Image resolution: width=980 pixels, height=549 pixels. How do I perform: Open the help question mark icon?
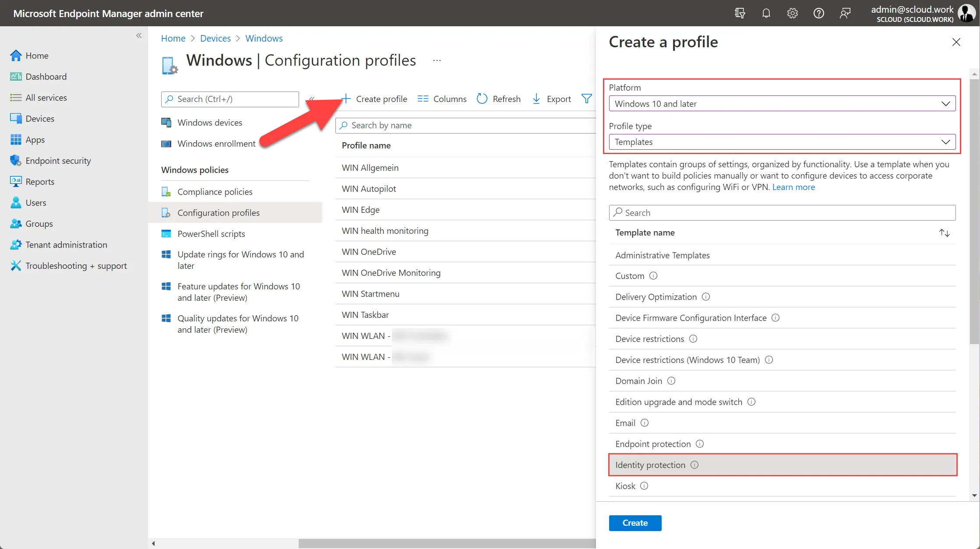coord(819,13)
